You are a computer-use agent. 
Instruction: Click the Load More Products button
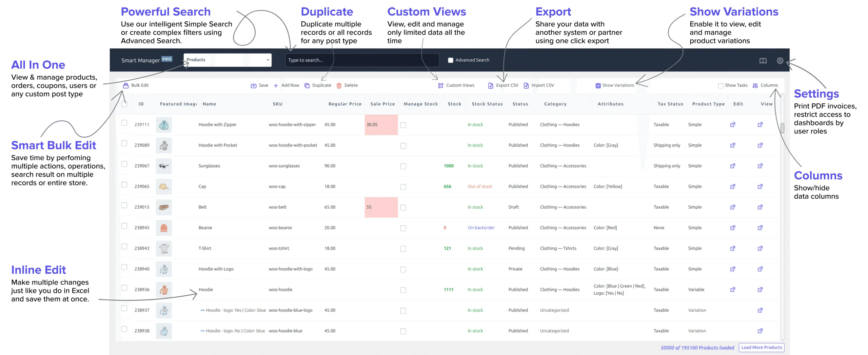tap(762, 348)
